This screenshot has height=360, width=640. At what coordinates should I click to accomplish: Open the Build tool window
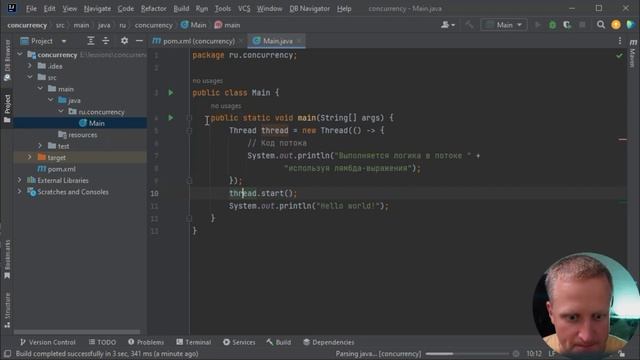click(x=279, y=342)
